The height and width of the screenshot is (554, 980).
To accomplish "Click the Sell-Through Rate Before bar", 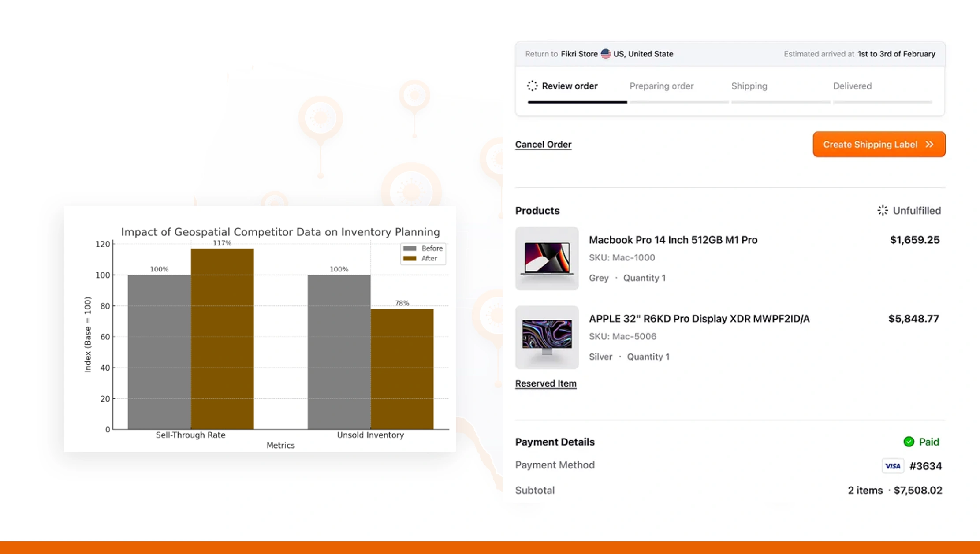I will (159, 352).
